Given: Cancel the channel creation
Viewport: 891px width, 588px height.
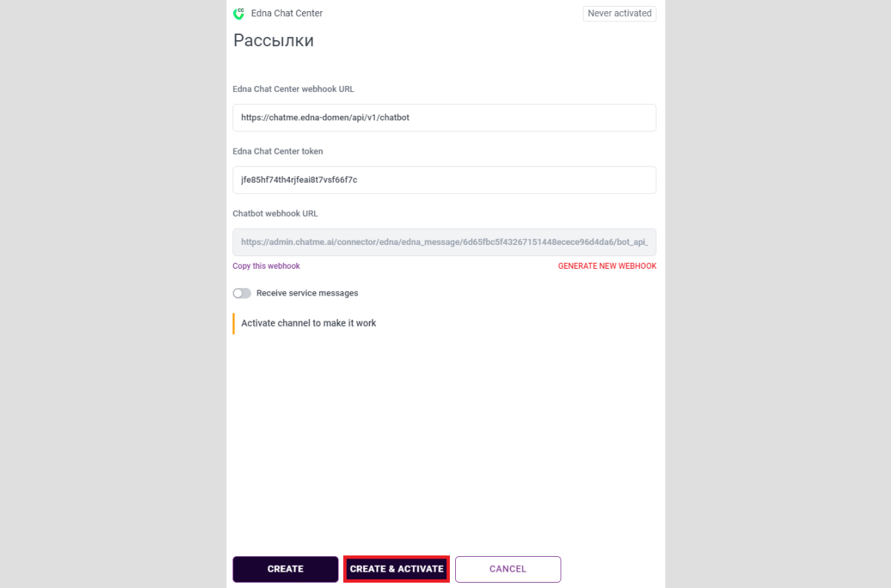Looking at the screenshot, I should coord(508,569).
